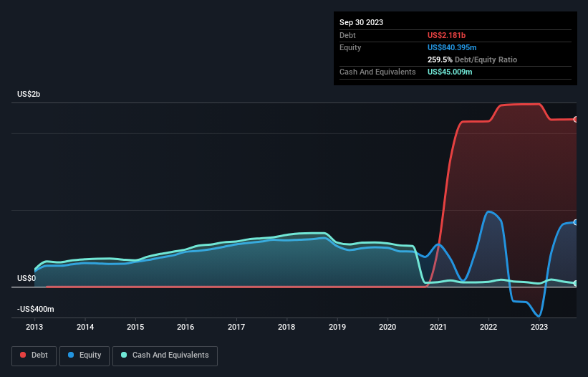588x377 pixels.
Task: Toggle the Equity series legend button
Action: click(x=85, y=355)
